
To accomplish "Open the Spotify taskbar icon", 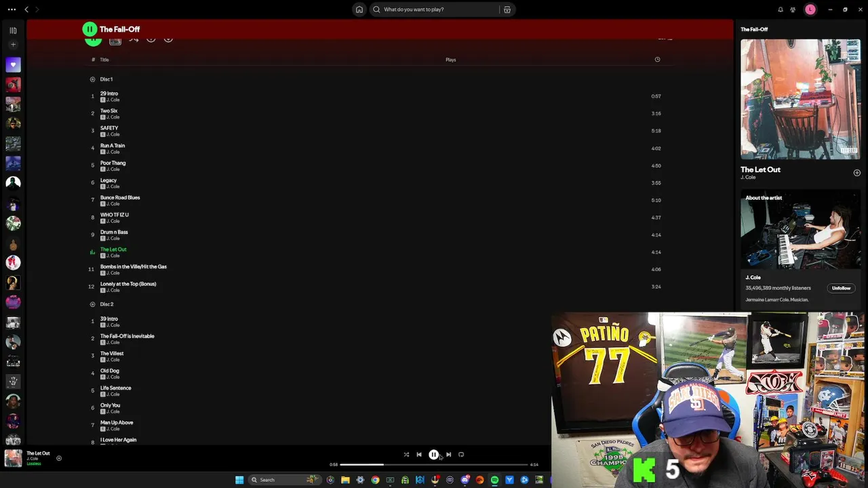I will point(494,480).
